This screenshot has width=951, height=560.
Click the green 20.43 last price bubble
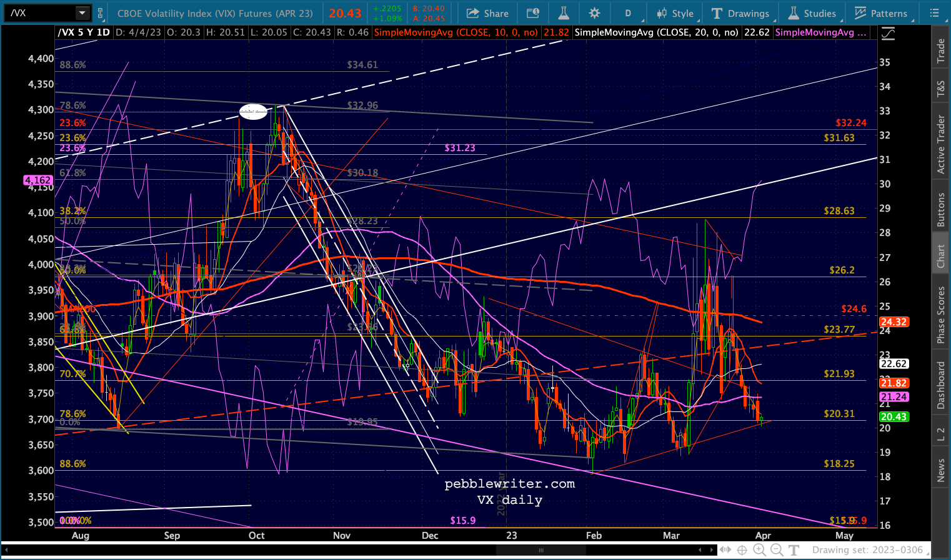pyautogui.click(x=894, y=417)
